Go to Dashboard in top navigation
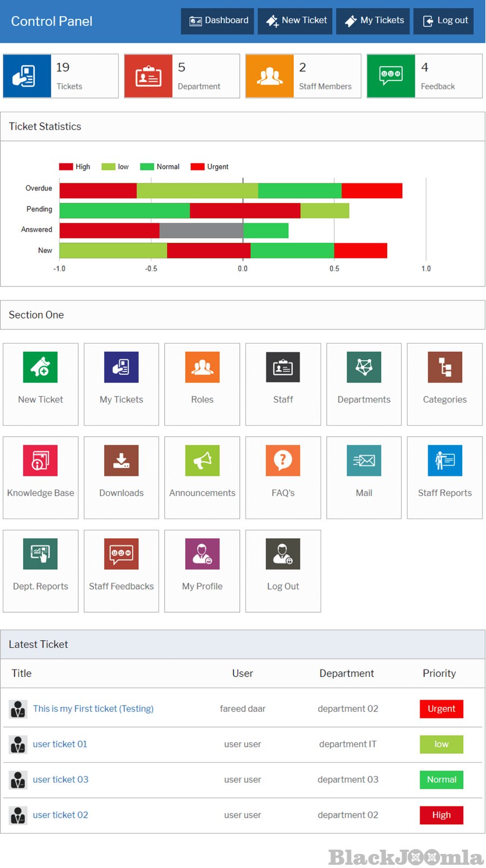486x868 pixels. (218, 21)
